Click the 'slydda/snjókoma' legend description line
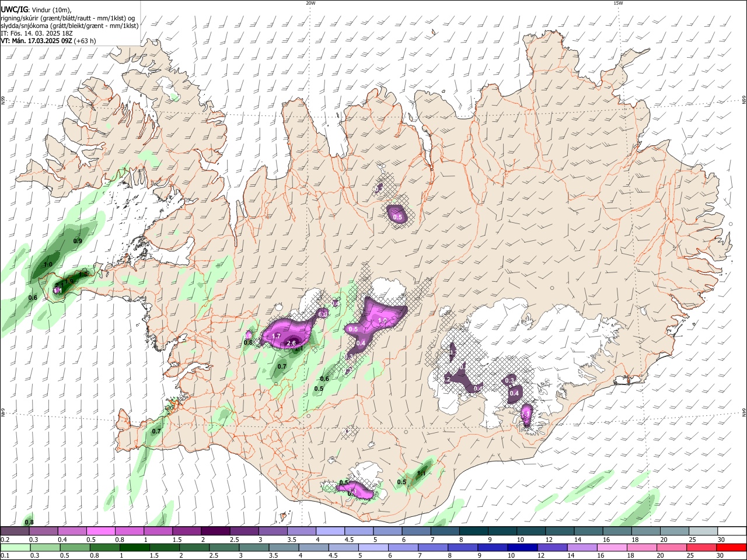747x560 pixels. pyautogui.click(x=69, y=26)
